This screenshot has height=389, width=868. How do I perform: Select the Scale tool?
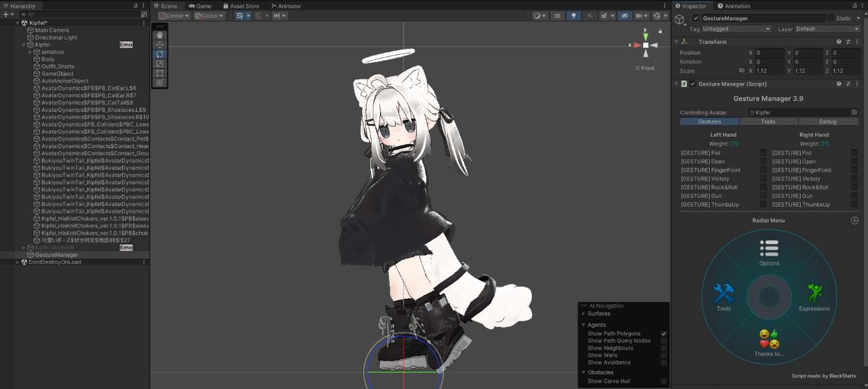[x=159, y=64]
